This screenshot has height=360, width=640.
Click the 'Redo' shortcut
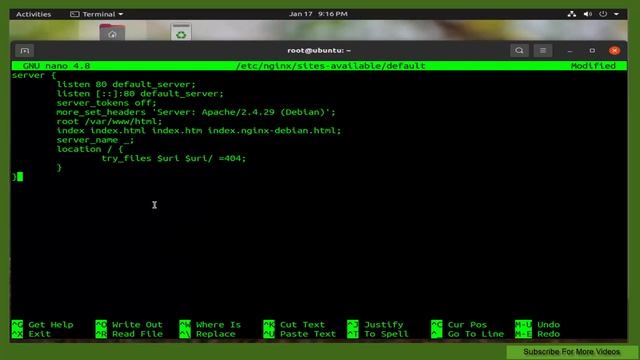pos(538,334)
